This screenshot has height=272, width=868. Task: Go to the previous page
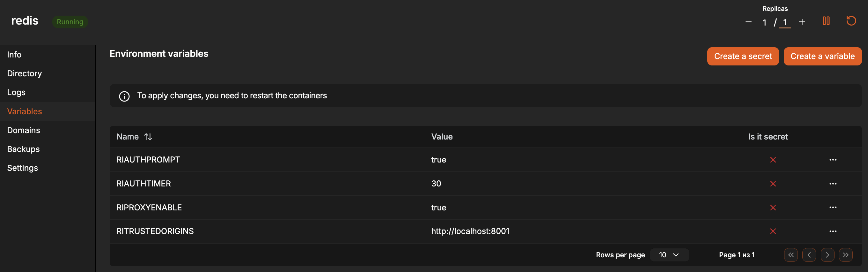click(809, 255)
